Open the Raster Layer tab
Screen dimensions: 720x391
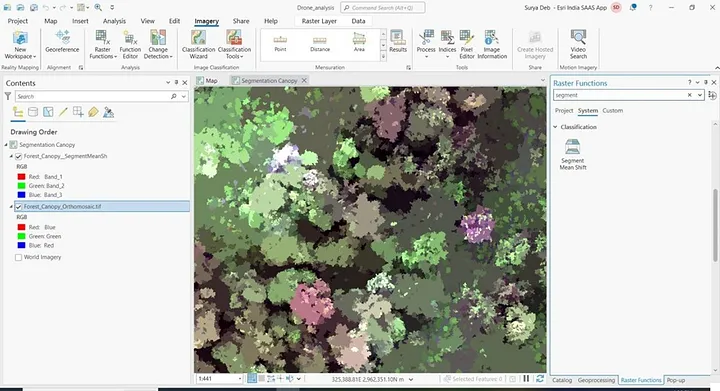pos(319,21)
